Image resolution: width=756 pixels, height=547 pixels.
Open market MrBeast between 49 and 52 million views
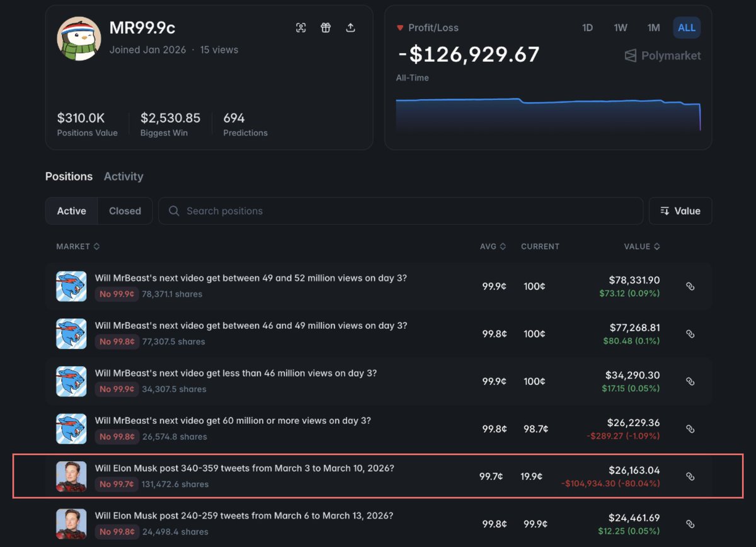point(251,278)
